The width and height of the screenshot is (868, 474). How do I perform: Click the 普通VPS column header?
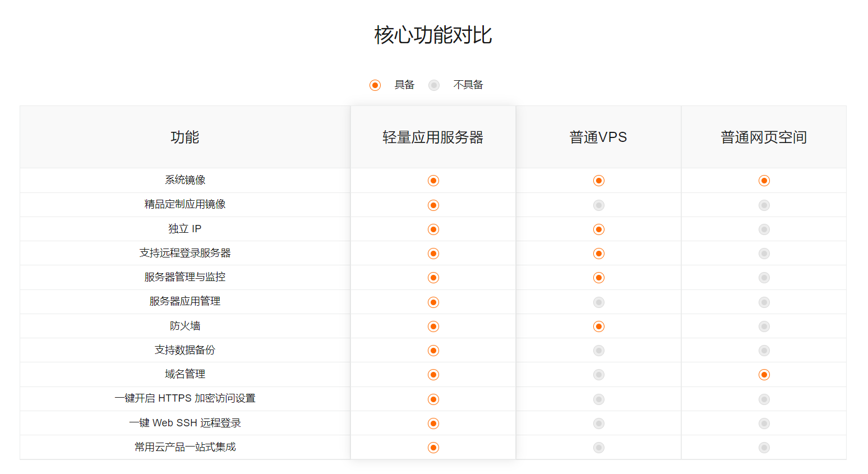coord(598,137)
